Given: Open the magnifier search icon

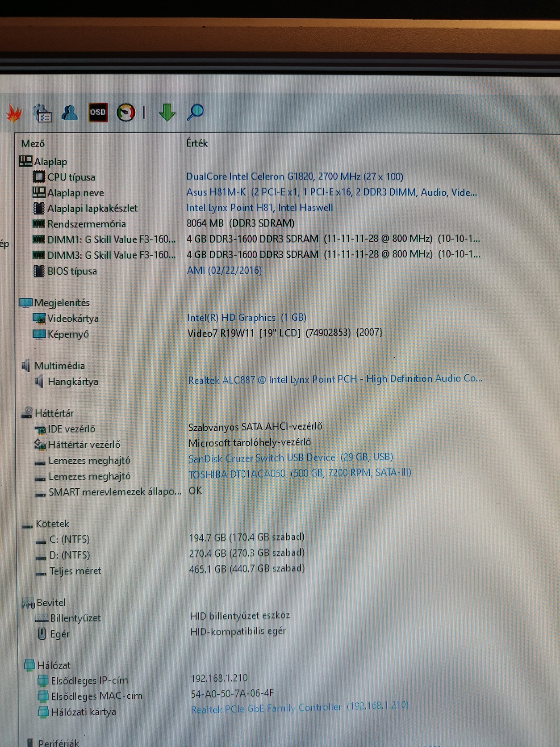Looking at the screenshot, I should (x=195, y=112).
